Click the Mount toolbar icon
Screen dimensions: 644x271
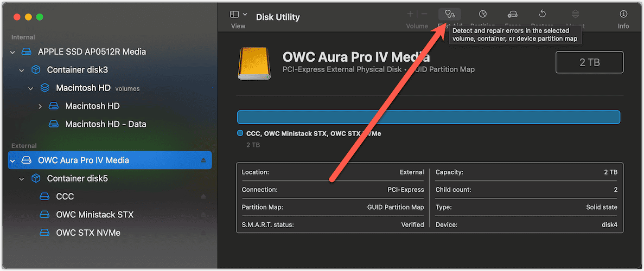pos(575,14)
